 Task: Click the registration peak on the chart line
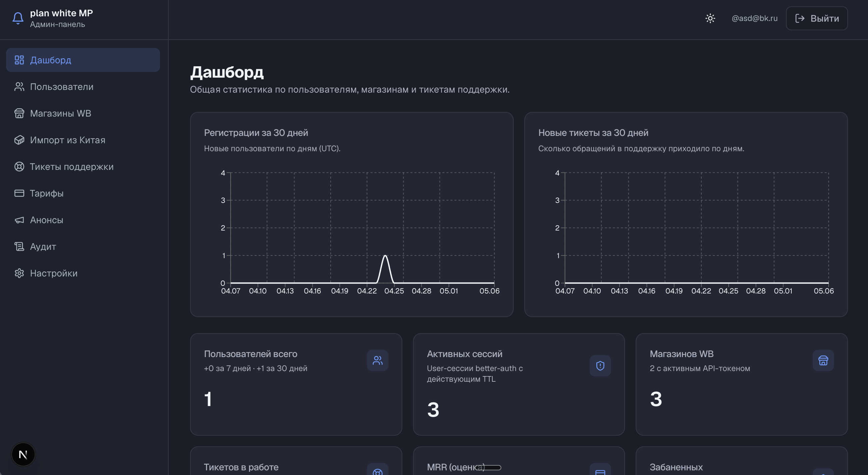[x=385, y=256]
